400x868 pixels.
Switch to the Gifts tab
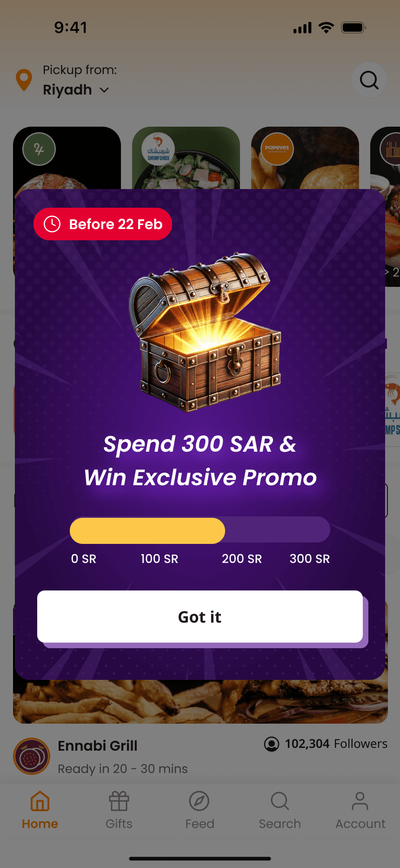pos(119,810)
